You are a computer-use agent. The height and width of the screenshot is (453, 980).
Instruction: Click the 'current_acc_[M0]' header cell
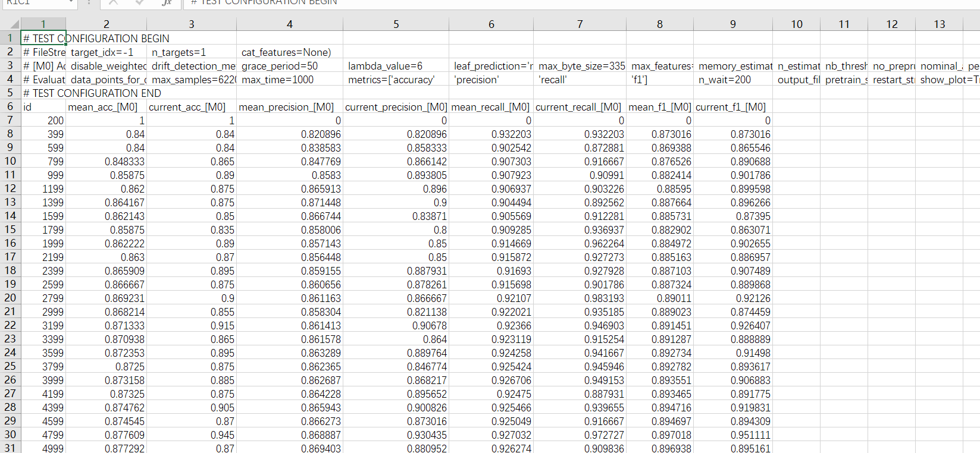192,106
